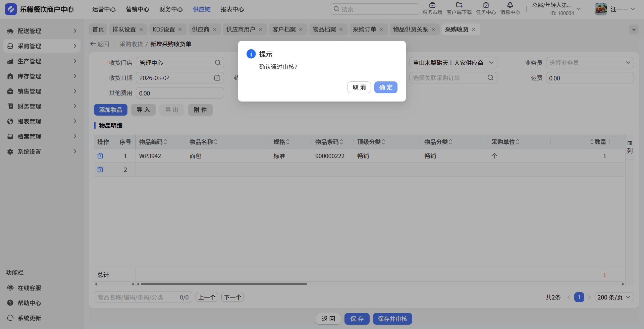Click the 保存并审核 button
644x329 pixels.
tap(392, 319)
